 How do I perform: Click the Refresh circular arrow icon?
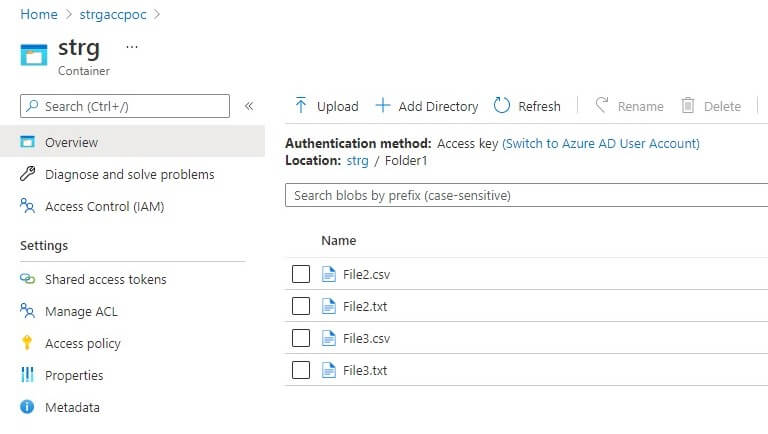pos(502,106)
